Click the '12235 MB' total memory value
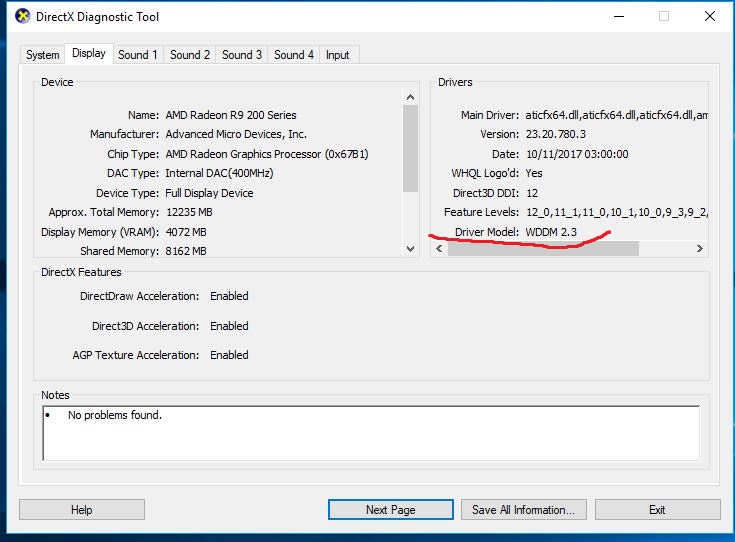Image resolution: width=735 pixels, height=542 pixels. (189, 212)
